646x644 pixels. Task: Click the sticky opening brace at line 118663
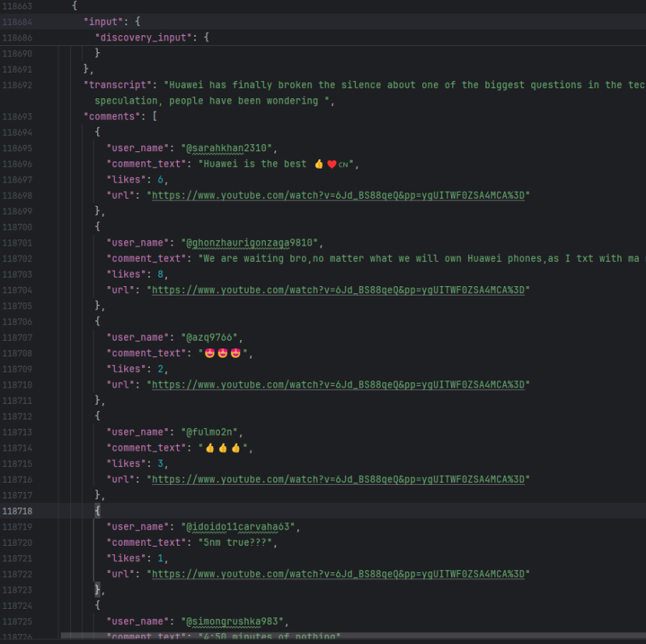pos(75,5)
